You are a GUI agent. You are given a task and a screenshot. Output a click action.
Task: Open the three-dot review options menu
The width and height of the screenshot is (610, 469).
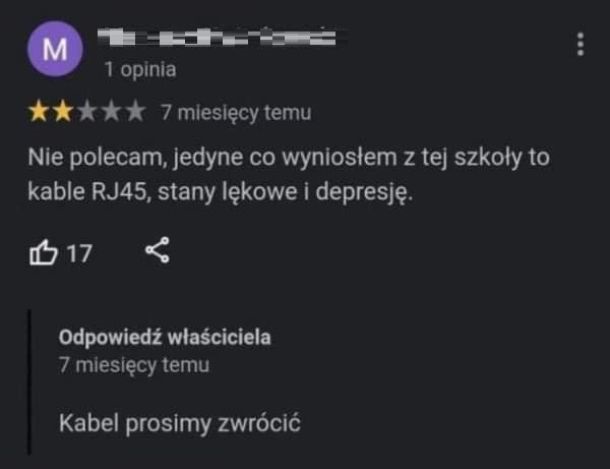click(580, 44)
